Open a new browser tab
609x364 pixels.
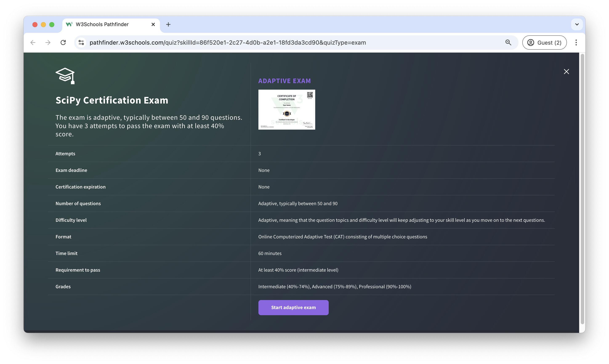tap(168, 25)
